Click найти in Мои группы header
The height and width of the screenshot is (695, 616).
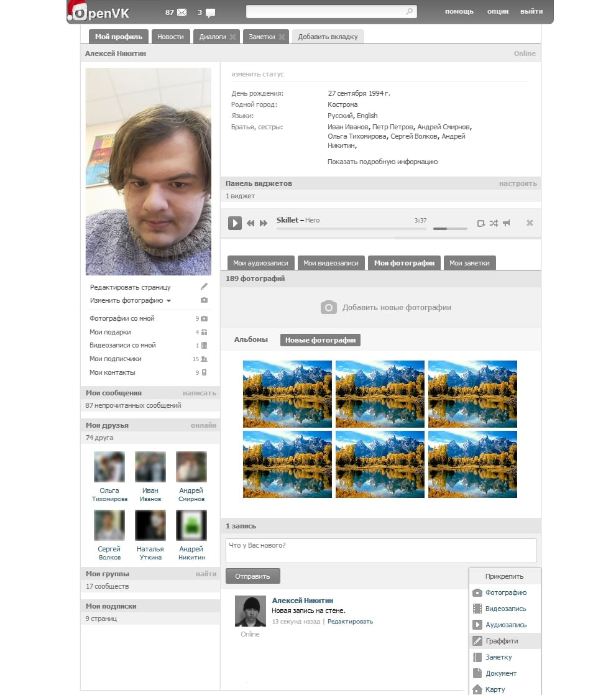[x=206, y=574]
